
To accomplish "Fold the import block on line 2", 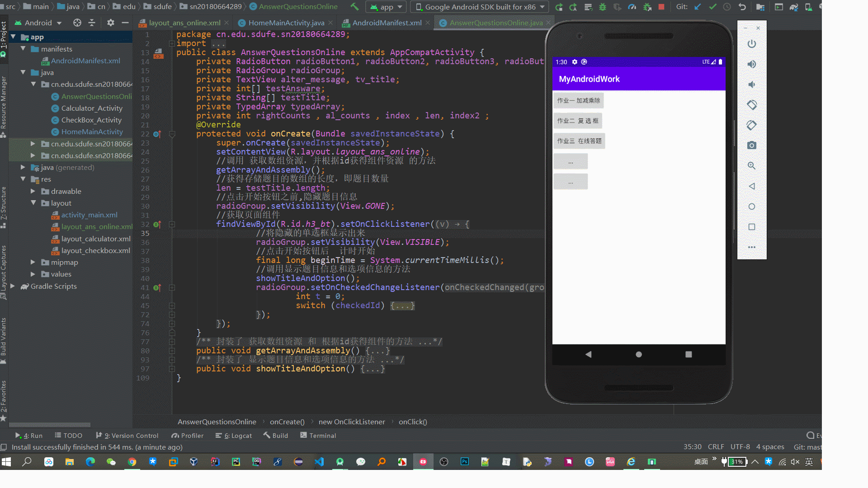I will pyautogui.click(x=172, y=43).
